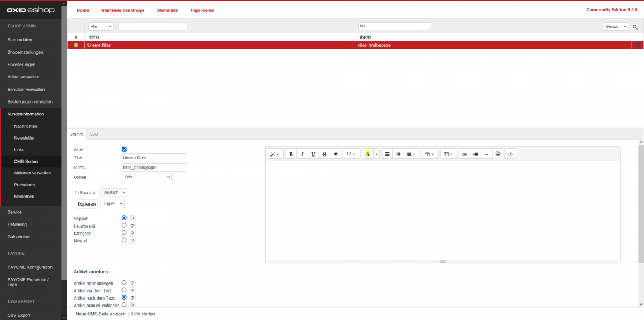The height and width of the screenshot is (320, 644).
Task: Select Artikel nach dem Text radio
Action: [125, 297]
